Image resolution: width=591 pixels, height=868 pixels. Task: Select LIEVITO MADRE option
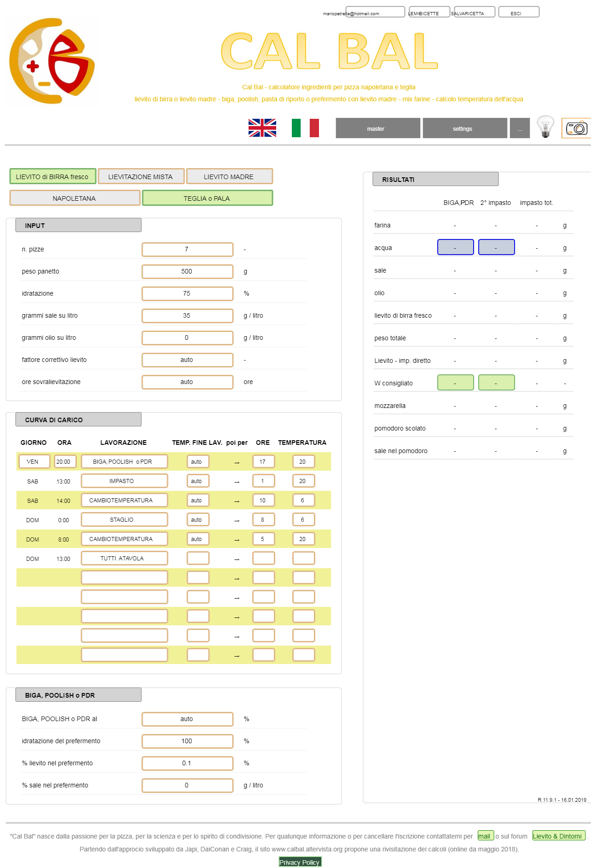pyautogui.click(x=230, y=176)
